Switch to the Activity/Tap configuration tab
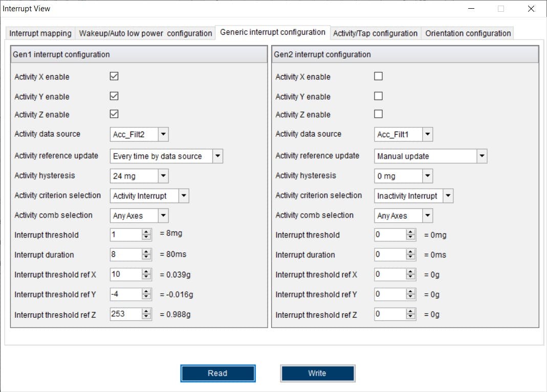 coord(375,33)
